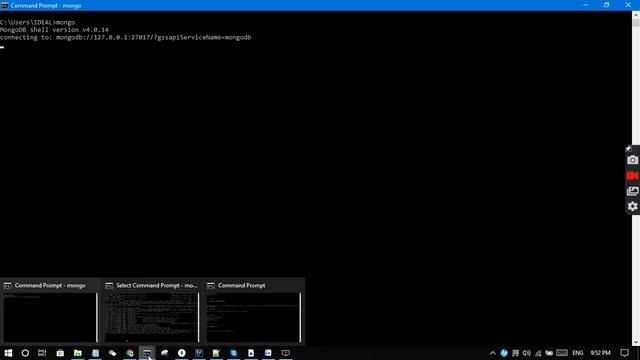Select the plain 'Command Prompt' preview thumbnail

pyautogui.click(x=253, y=317)
